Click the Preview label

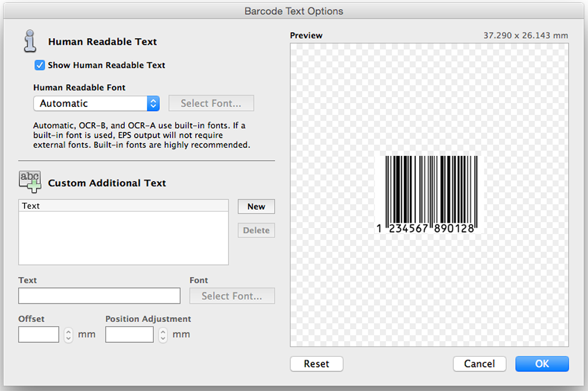click(306, 36)
